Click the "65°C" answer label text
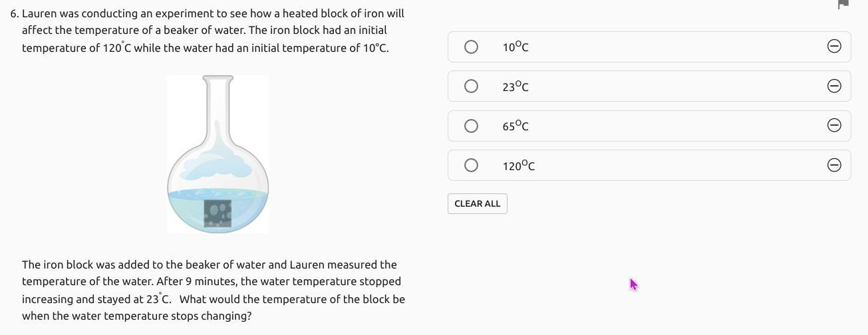Image resolution: width=868 pixels, height=335 pixels. (515, 126)
